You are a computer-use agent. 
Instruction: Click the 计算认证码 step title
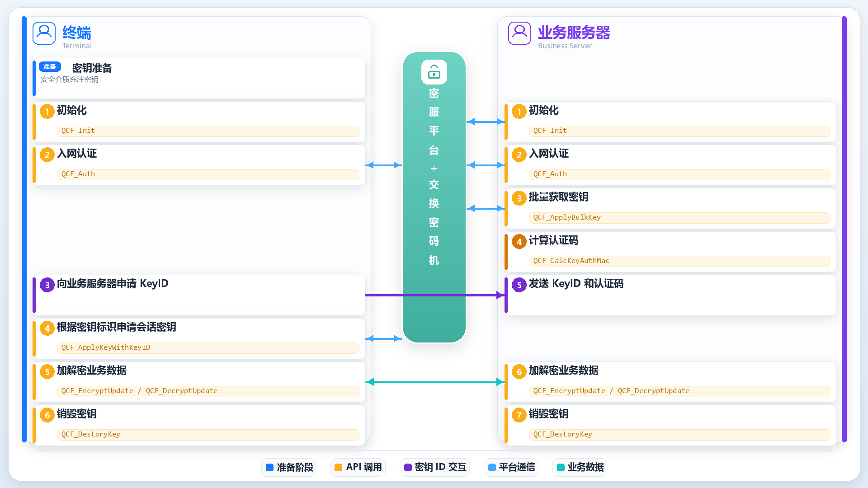pyautogui.click(x=554, y=240)
